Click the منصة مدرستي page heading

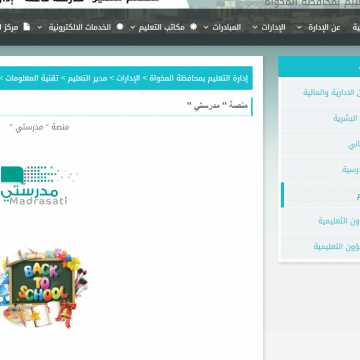(217, 106)
